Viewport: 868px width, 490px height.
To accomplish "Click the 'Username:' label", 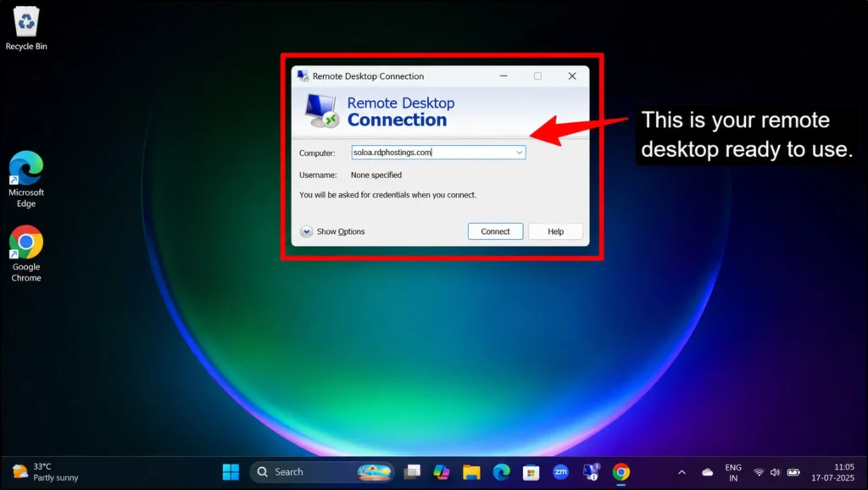I will point(318,175).
